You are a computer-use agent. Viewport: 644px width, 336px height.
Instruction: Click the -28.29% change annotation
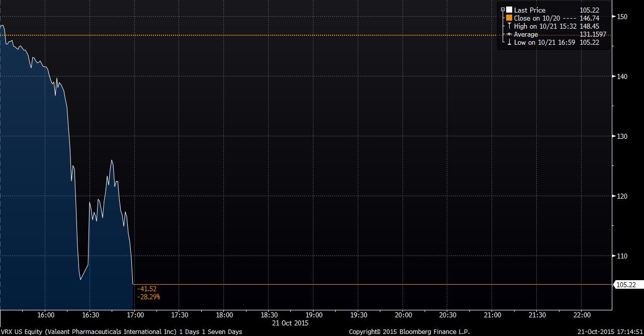click(148, 297)
